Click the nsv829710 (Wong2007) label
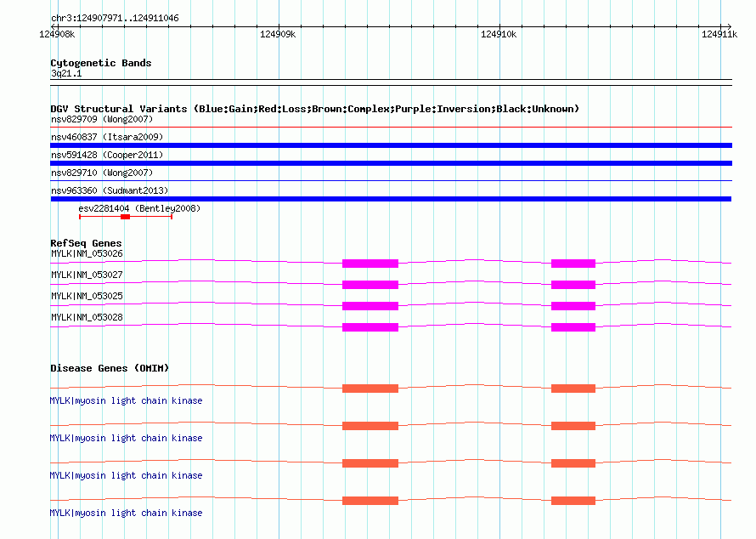The image size is (756, 539). [102, 173]
